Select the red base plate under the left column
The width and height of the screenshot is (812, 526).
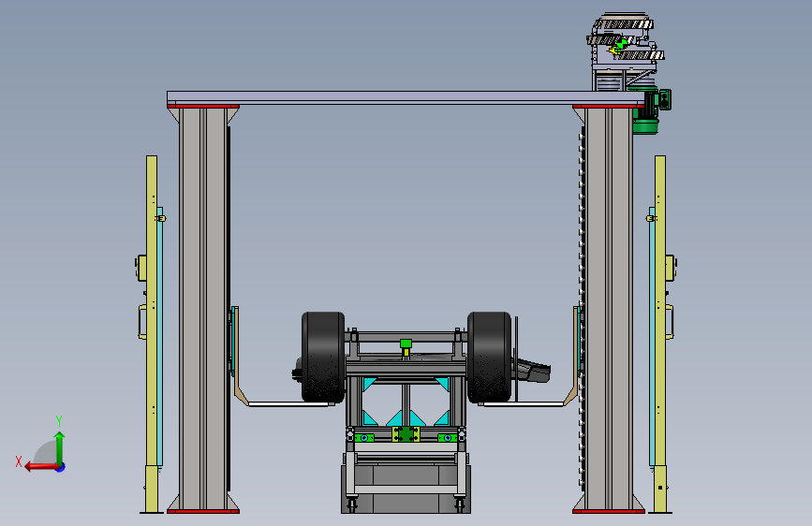point(203,512)
